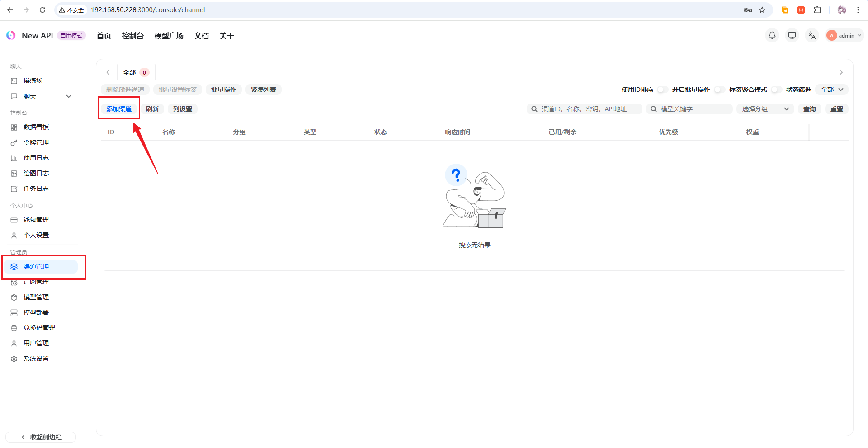Open the admin account dropdown
The width and height of the screenshot is (868, 448).
pyautogui.click(x=844, y=35)
